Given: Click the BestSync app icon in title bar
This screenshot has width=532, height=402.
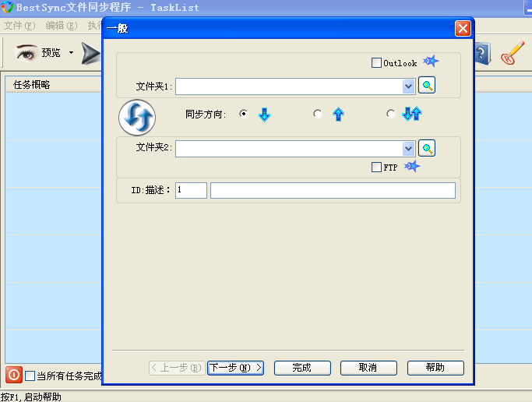Looking at the screenshot, I should coord(7,7).
